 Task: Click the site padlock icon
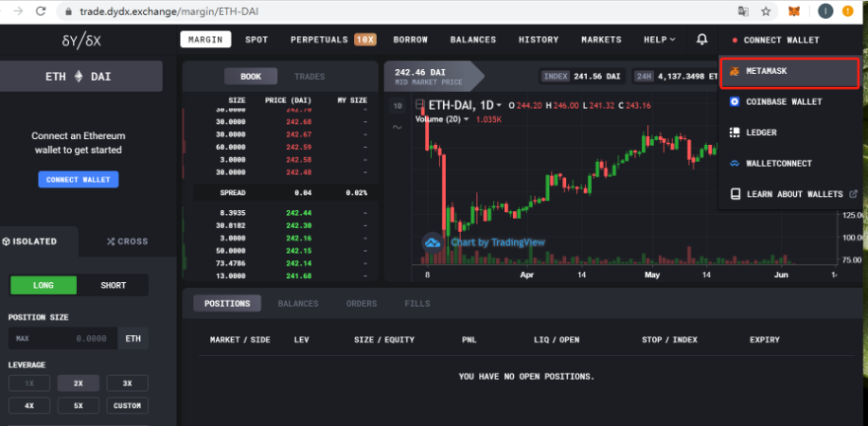tap(69, 11)
